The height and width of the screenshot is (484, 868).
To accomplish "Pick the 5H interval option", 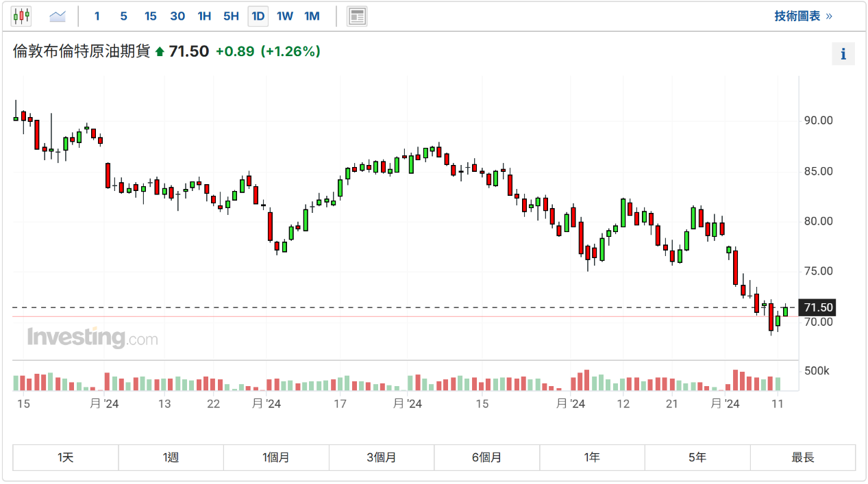I will 231,16.
